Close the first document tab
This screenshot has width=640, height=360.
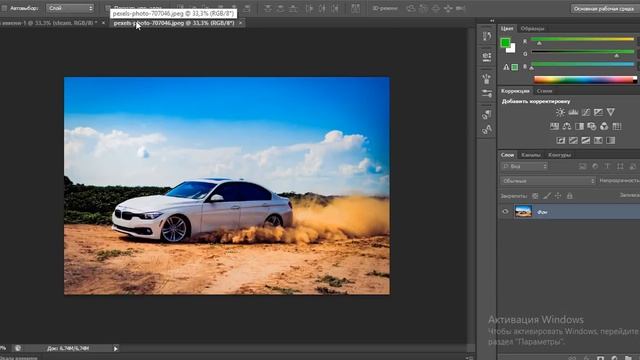click(103, 23)
